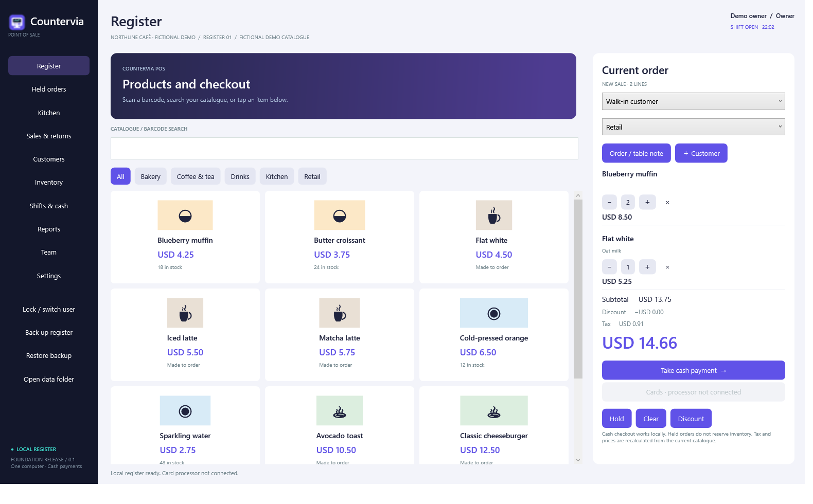Screen dimensions: 813x504
Task: Filter products by the Bakery tab
Action: [151, 176]
